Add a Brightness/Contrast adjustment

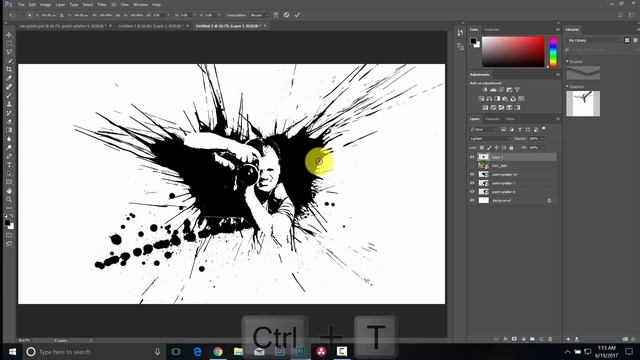(x=485, y=90)
